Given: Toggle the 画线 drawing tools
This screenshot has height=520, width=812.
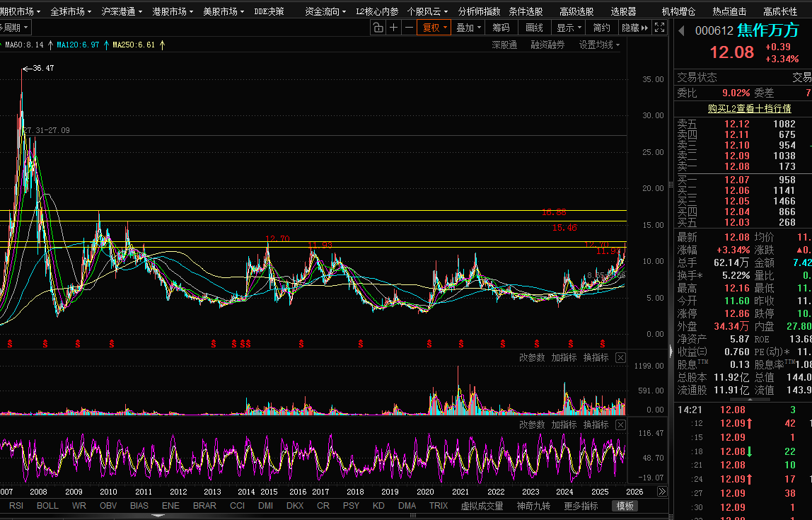Looking at the screenshot, I should (534, 28).
